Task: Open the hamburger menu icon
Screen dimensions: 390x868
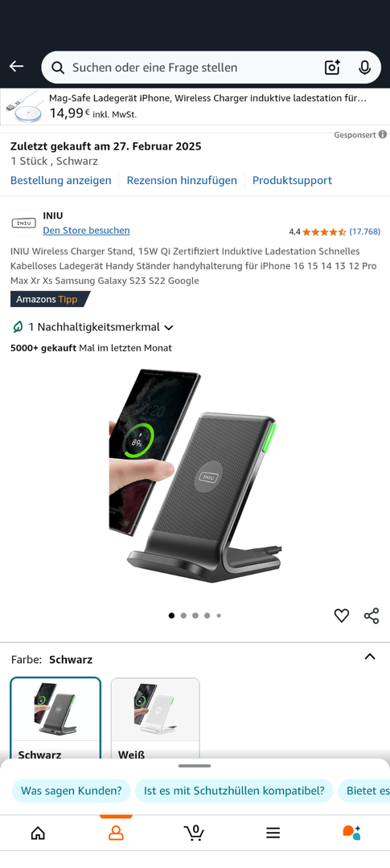Action: pos(273,833)
